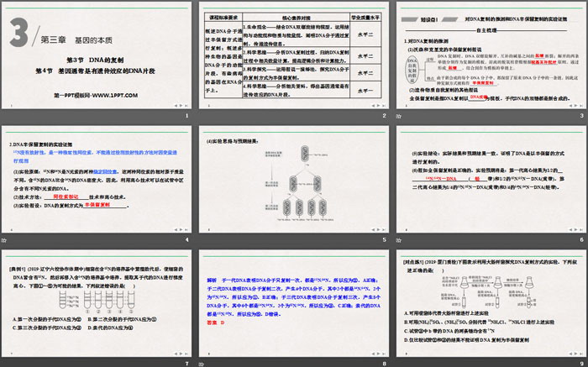The height and width of the screenshot is (367, 588).
Task: Click the red 半保留复制 answer on slide 4
Action: click(x=97, y=205)
